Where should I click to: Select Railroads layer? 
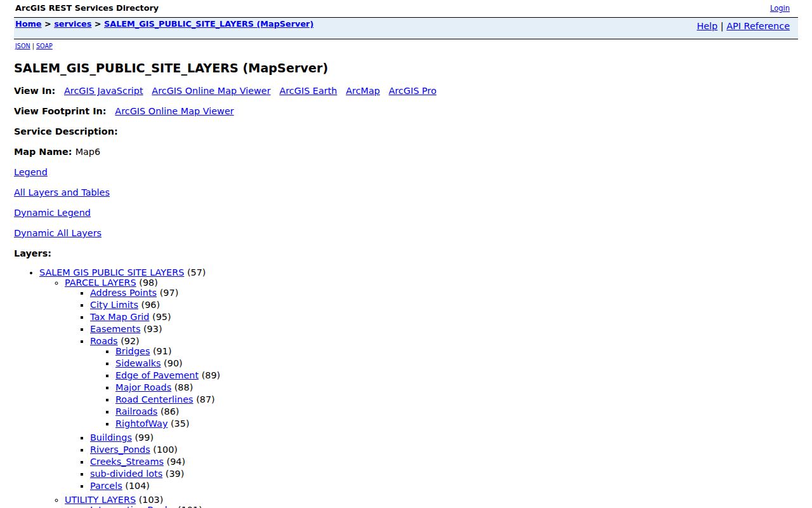[136, 411]
